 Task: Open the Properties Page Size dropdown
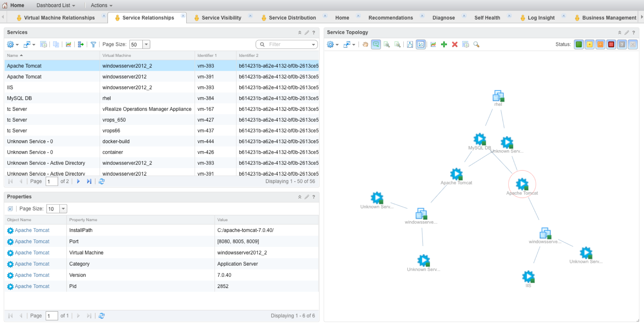[x=63, y=209]
